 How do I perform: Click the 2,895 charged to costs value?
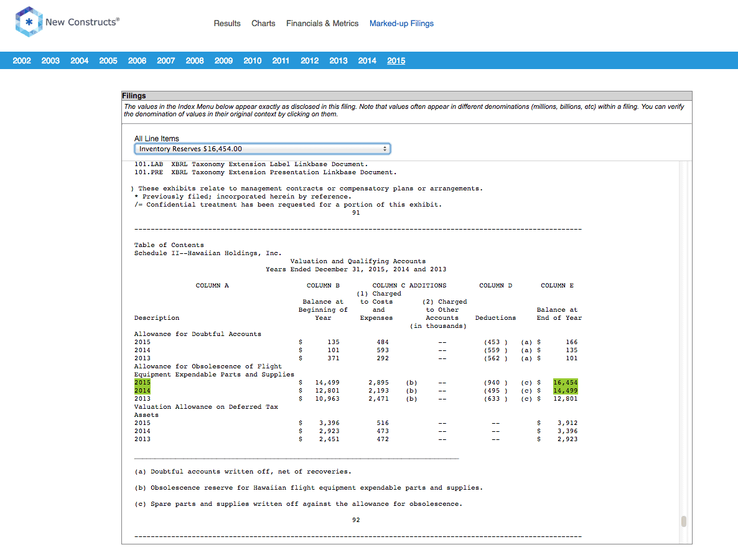point(378,383)
